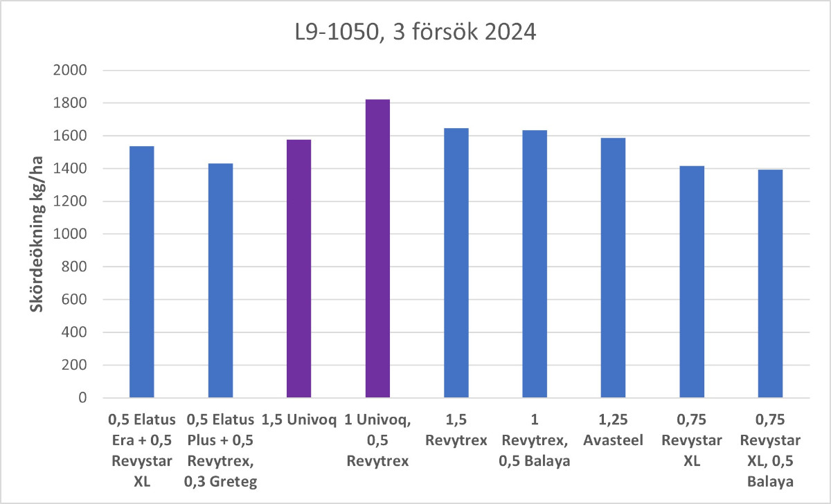Image resolution: width=831 pixels, height=504 pixels.
Task: Select the 0,75 Revystar XL bar
Action: tap(692, 282)
